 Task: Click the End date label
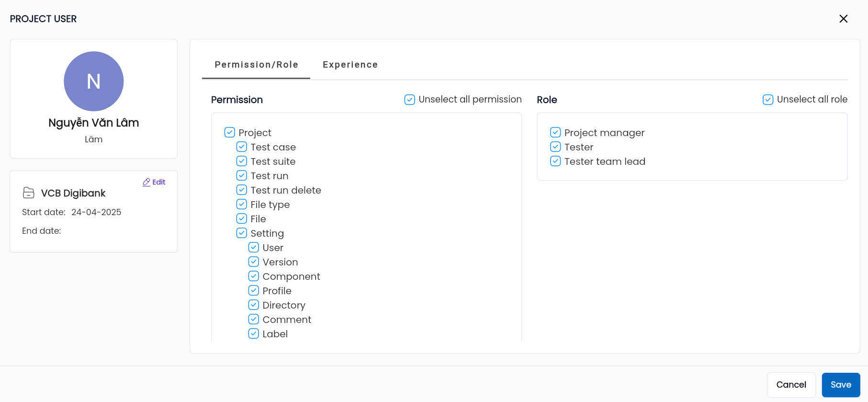42,231
